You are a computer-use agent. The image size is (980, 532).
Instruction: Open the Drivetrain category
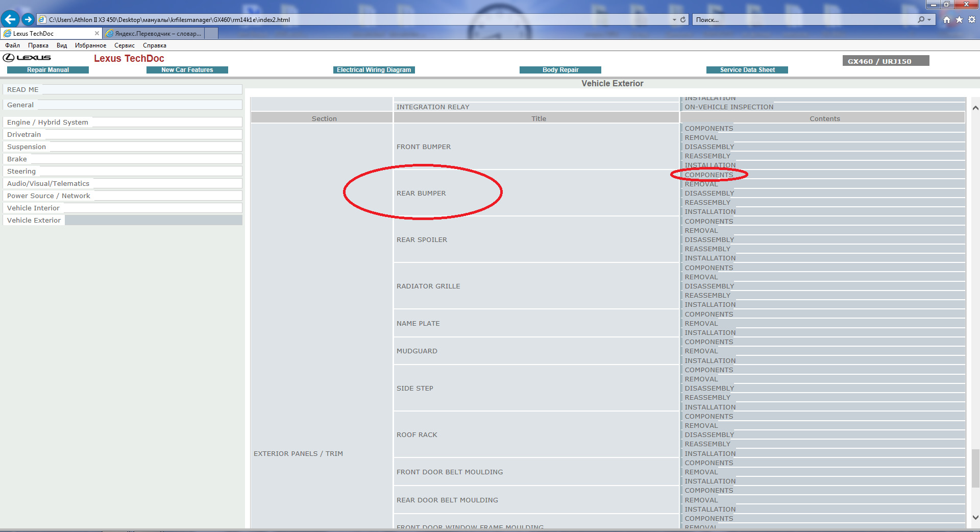point(122,134)
